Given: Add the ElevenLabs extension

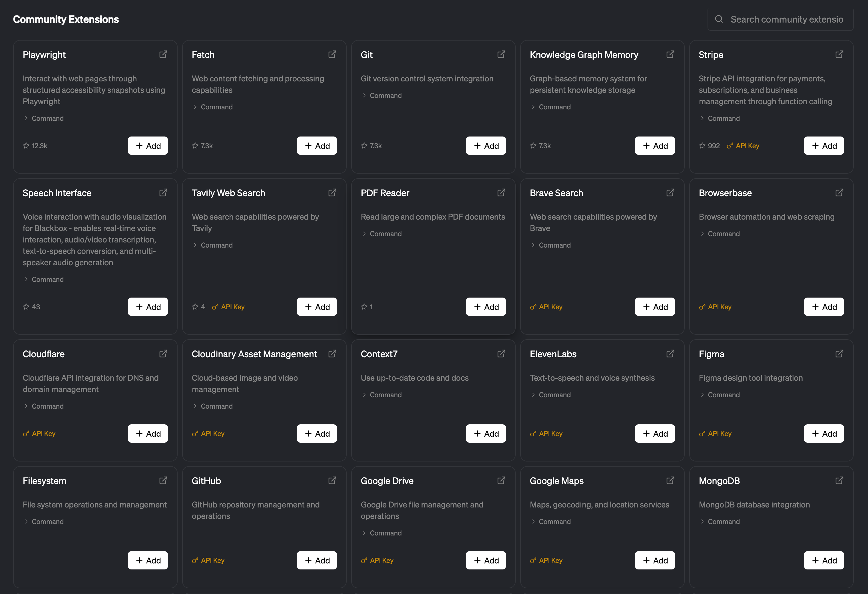Looking at the screenshot, I should 655,433.
